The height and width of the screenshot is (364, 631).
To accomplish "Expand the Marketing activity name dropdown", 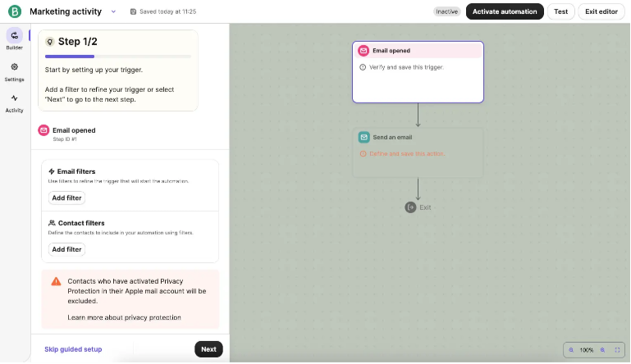I will click(x=113, y=11).
